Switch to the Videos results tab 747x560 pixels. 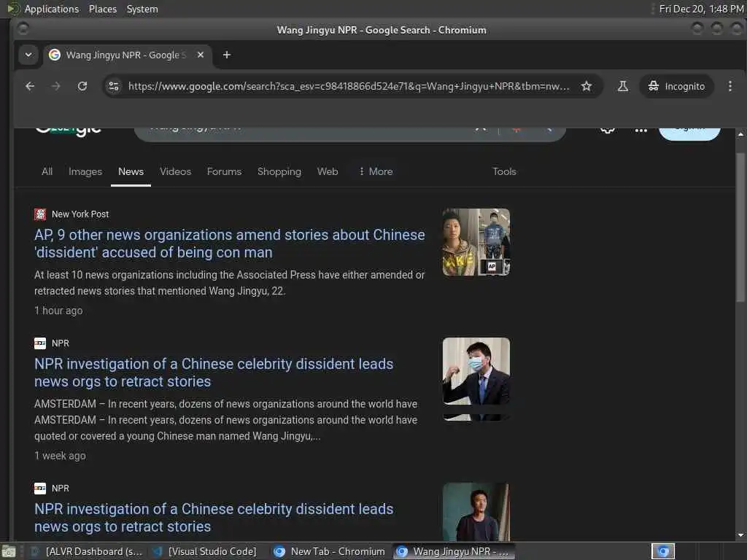coord(175,171)
